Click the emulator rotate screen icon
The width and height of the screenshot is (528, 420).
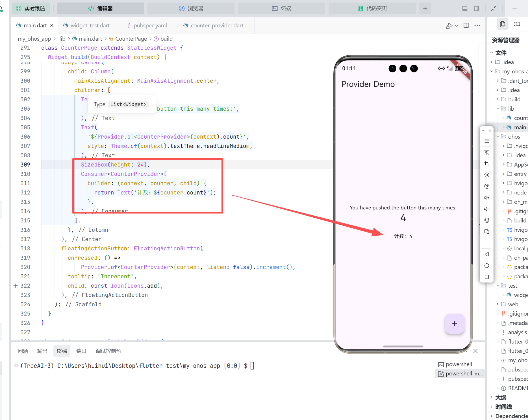coord(487,175)
